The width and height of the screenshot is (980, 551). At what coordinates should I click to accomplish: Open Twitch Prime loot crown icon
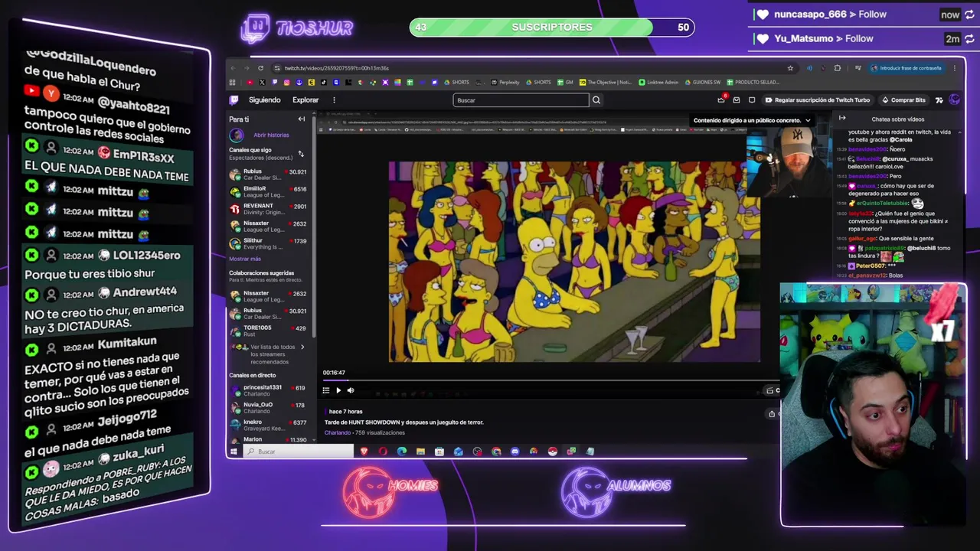pos(721,99)
